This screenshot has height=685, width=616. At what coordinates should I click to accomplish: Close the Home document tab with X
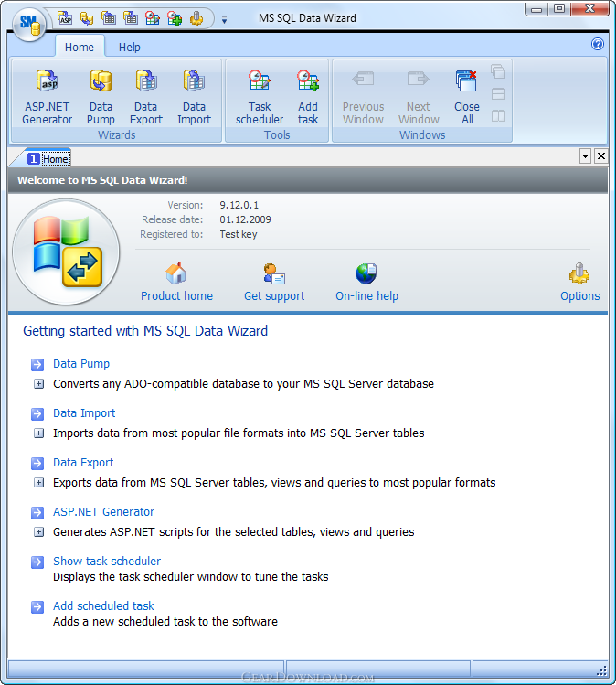[601, 156]
